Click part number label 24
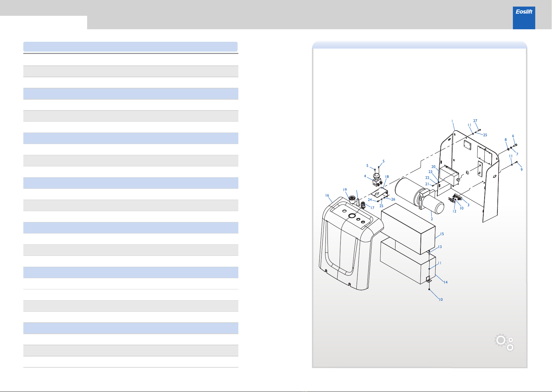The height and width of the screenshot is (392, 552). tap(370, 200)
